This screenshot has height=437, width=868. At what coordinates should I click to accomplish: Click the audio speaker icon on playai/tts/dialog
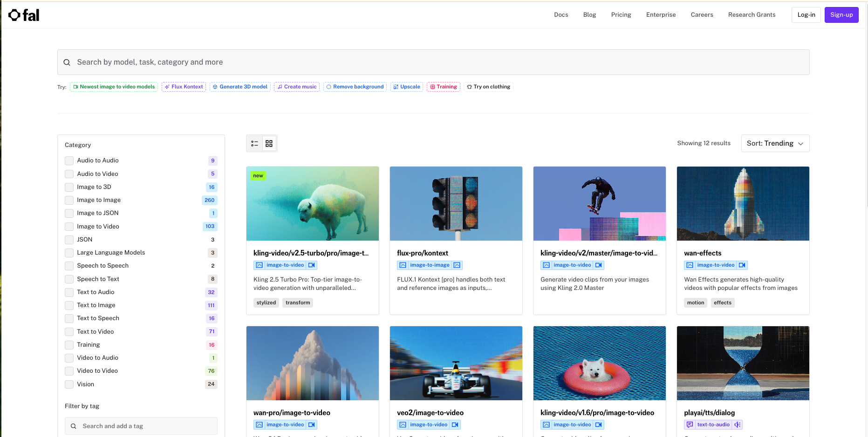click(737, 424)
